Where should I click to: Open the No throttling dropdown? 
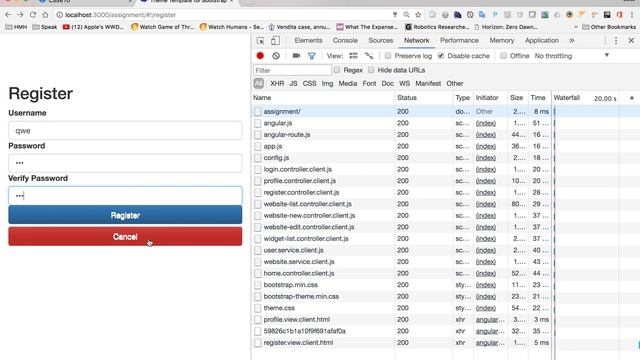(571, 56)
